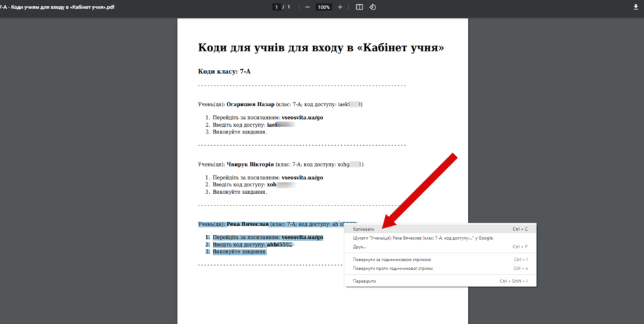Viewport: 644px width, 324px height.
Task: Click highlighted name Река Вячеслав
Action: (x=247, y=224)
